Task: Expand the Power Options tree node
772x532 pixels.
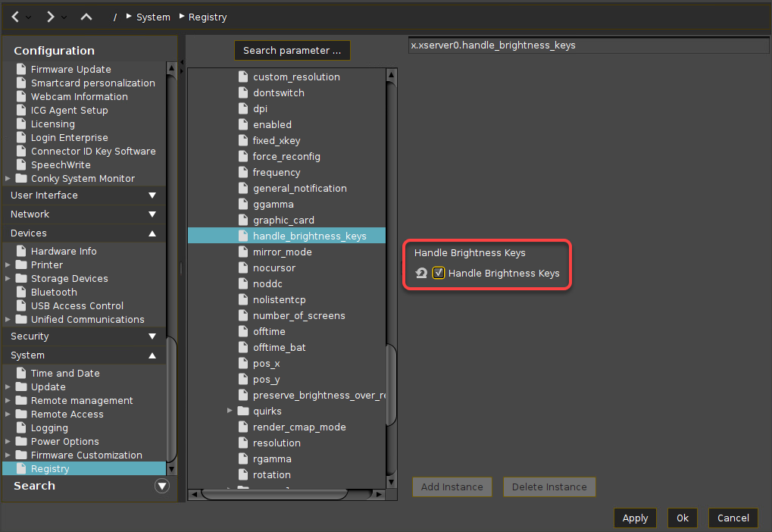Action: point(8,442)
